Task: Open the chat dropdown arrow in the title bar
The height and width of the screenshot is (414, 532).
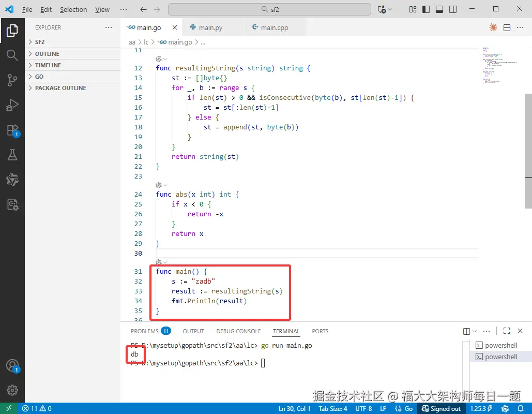Action: 390,9
